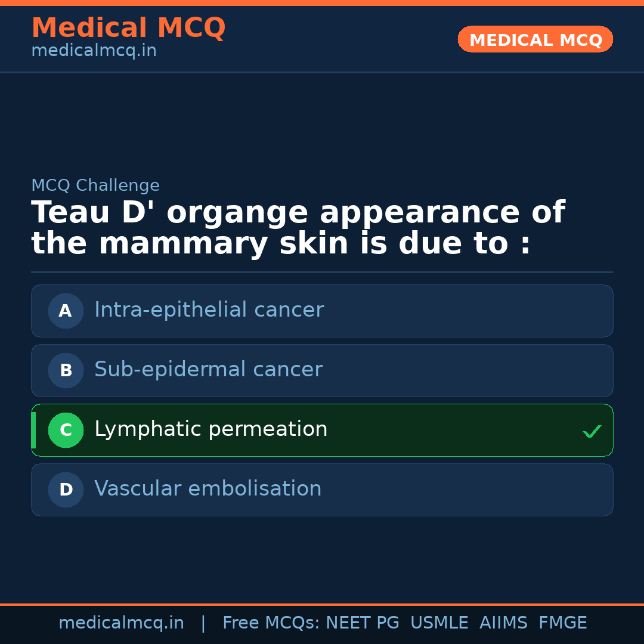Screen dimensions: 644x644
Task: Open the MCQ Challenge section label
Action: [x=95, y=185]
